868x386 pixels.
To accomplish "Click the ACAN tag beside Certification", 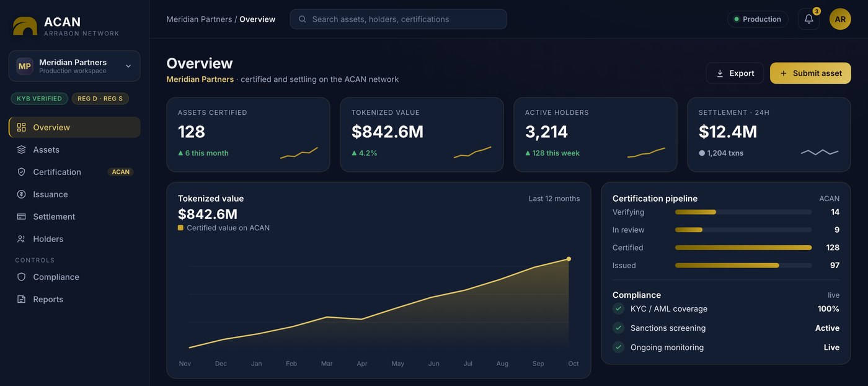I will pos(121,172).
